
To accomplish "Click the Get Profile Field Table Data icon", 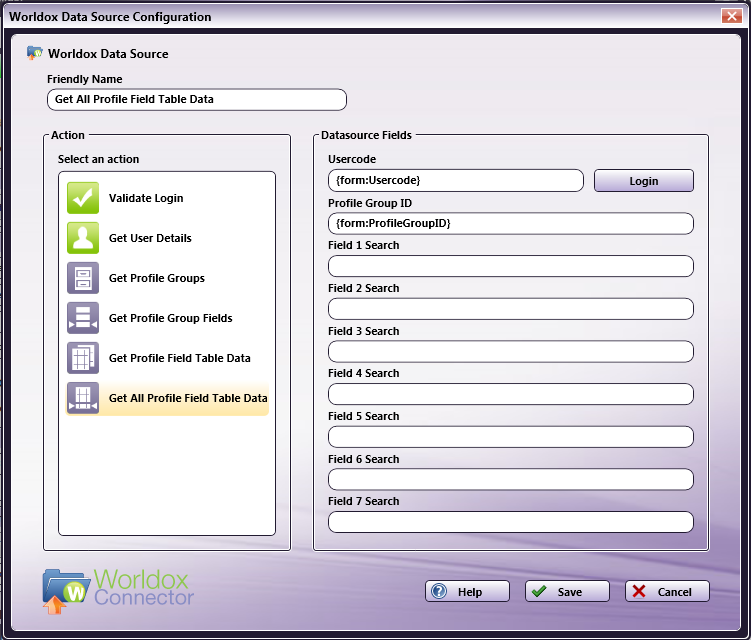I will point(83,358).
